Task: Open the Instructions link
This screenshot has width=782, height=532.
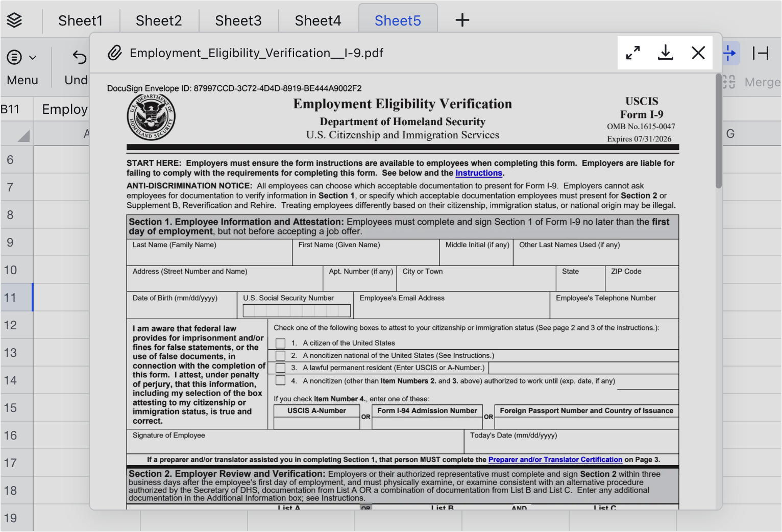Action: [x=479, y=173]
